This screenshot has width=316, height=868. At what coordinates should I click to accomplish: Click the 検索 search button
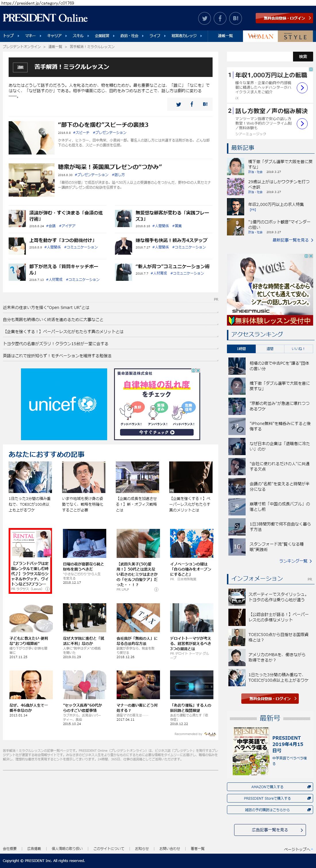303,57
